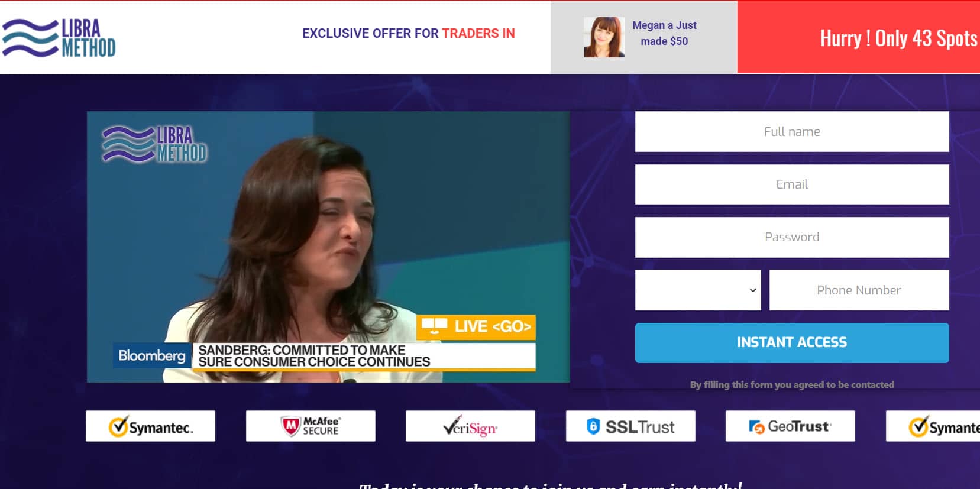Click the 'Megan a Just made $50' notification text

664,33
